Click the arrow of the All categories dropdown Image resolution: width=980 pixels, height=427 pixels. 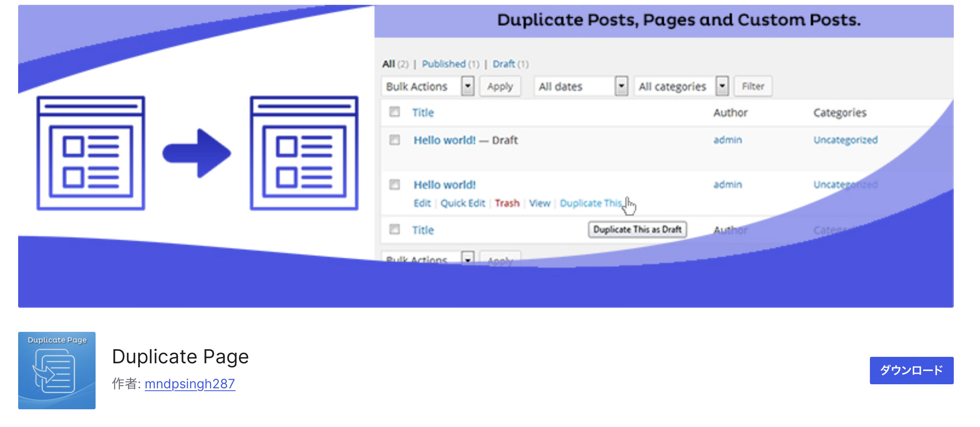coord(722,86)
